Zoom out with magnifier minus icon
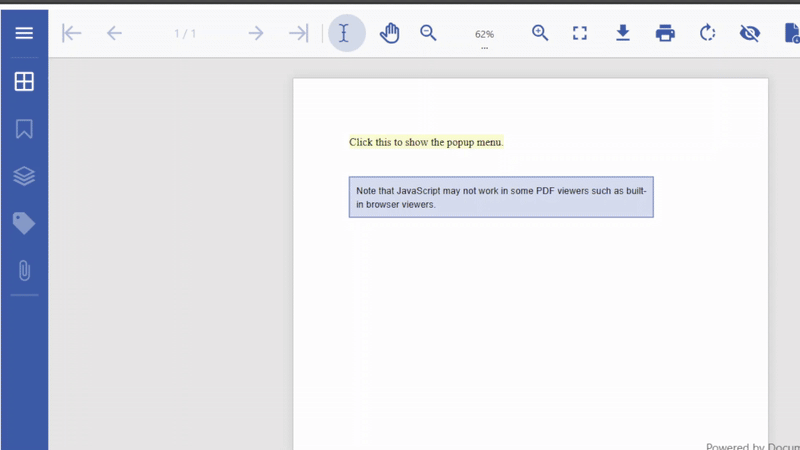The width and height of the screenshot is (800, 450). [x=428, y=33]
